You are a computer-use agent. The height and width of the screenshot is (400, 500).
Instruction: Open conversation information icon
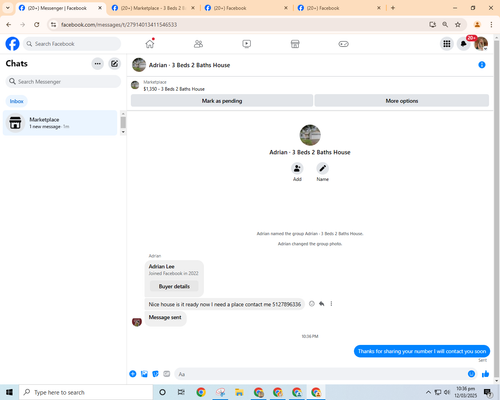point(482,65)
